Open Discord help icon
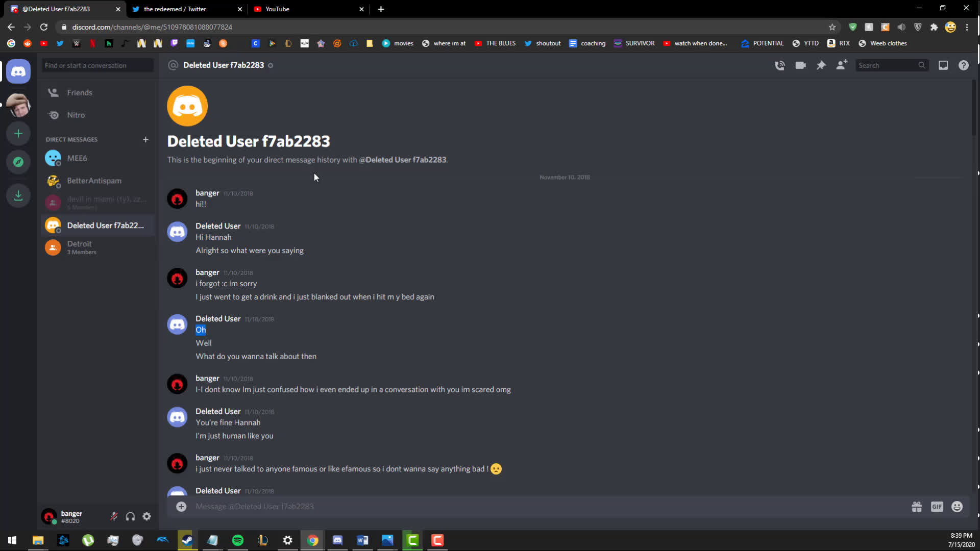980x551 pixels. coord(964,65)
